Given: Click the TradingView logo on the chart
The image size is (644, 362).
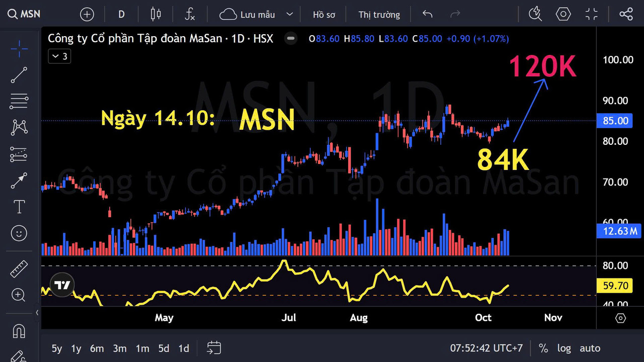Looking at the screenshot, I should pos(62,286).
